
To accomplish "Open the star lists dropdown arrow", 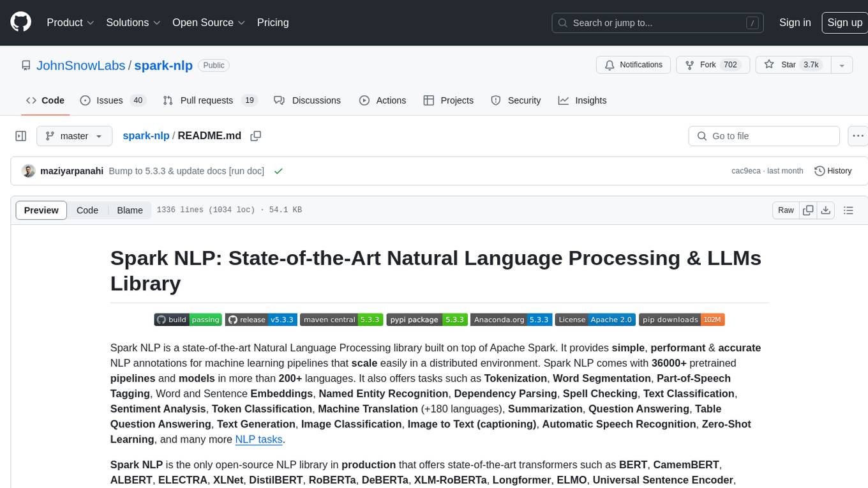I will 842,65.
